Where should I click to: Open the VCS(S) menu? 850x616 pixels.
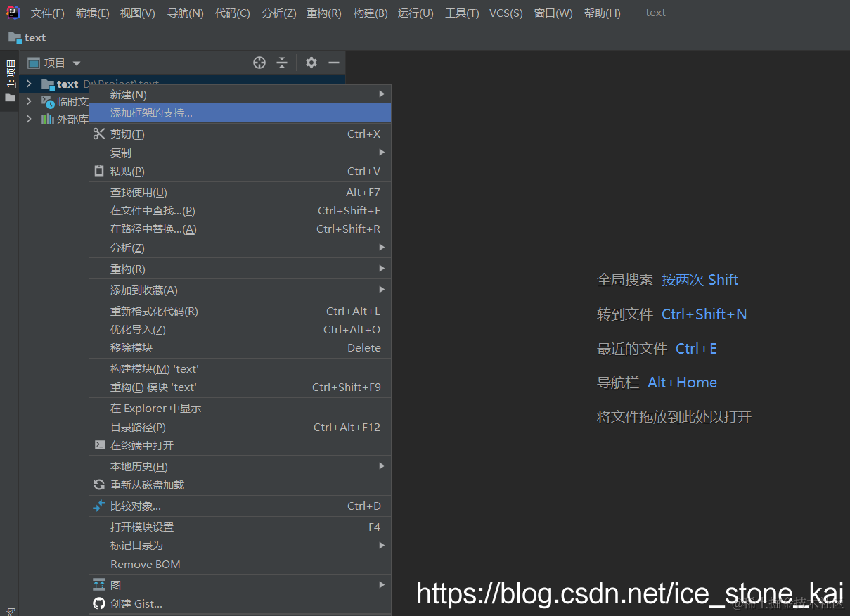tap(506, 13)
